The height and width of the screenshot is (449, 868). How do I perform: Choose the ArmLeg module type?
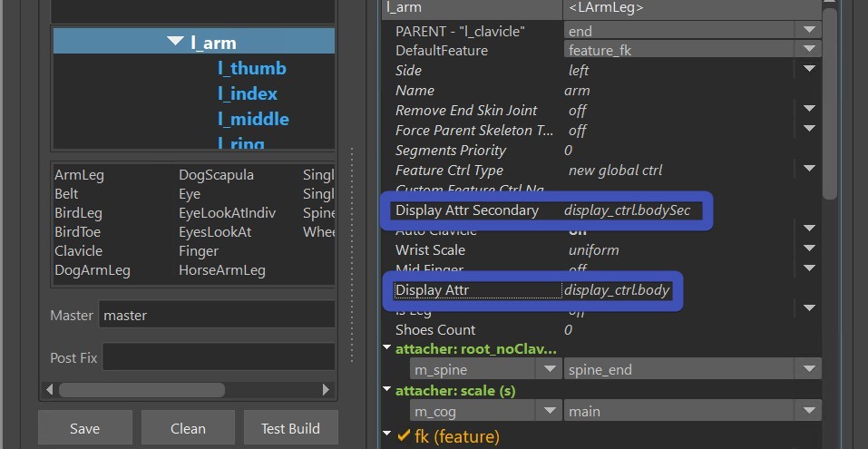point(79,175)
